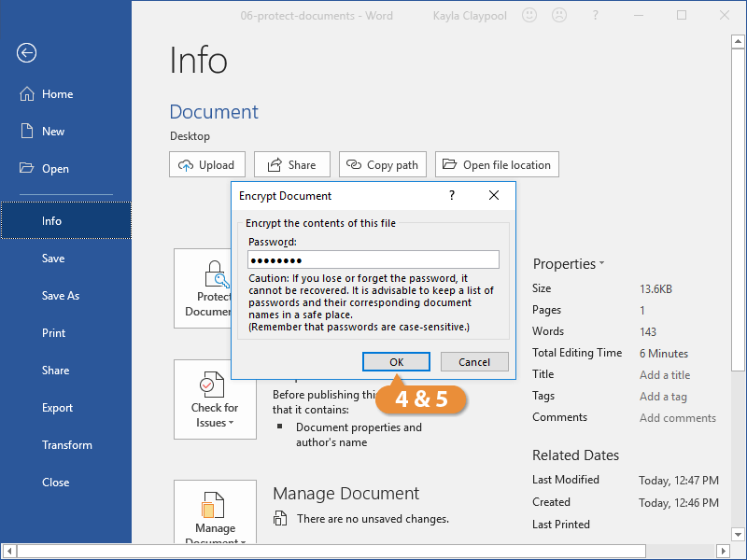Select the Transform sidebar entry
The height and width of the screenshot is (560, 747).
tap(66, 444)
